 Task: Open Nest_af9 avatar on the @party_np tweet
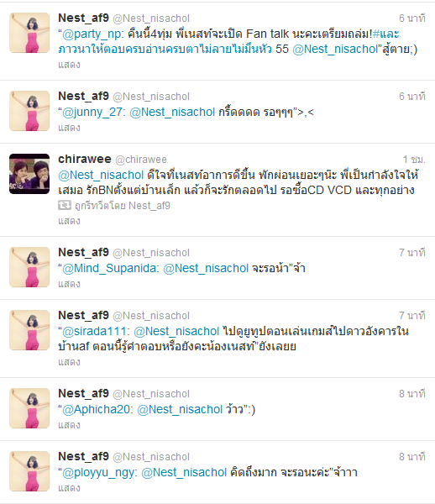(x=29, y=33)
